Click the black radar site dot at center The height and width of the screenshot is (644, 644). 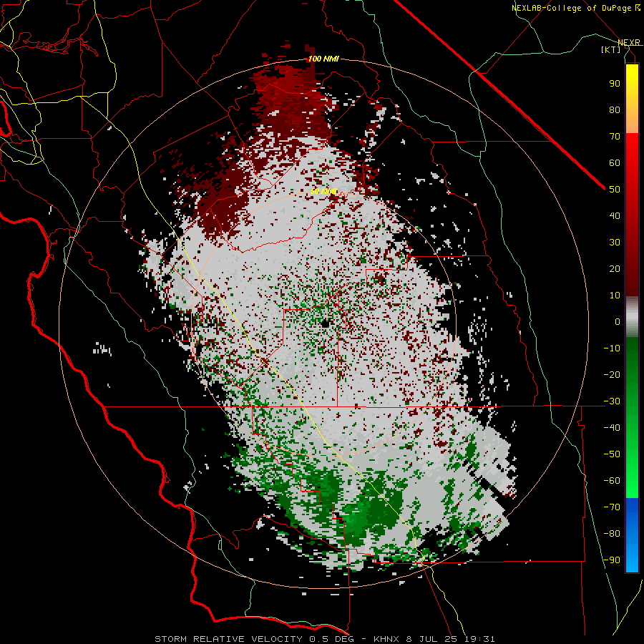pyautogui.click(x=326, y=323)
